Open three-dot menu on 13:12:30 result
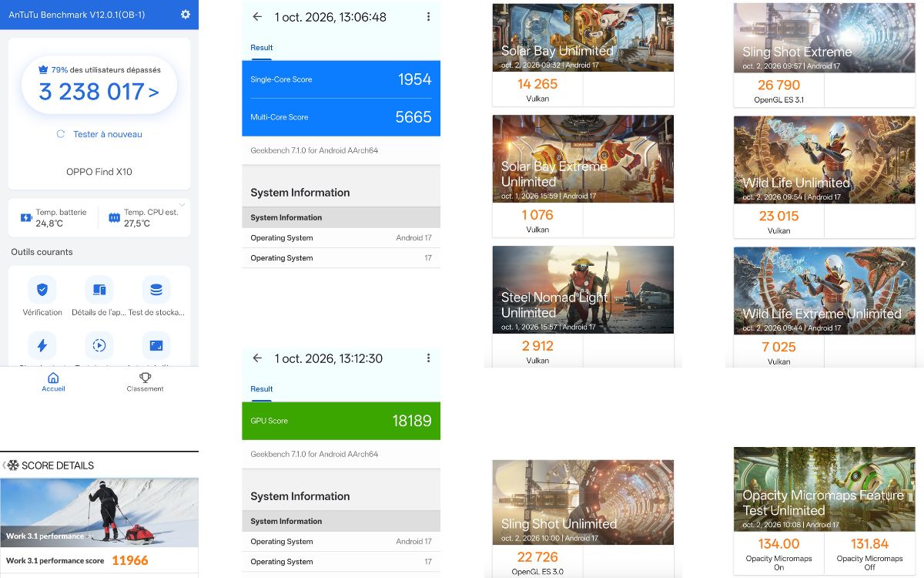The image size is (924, 578). tap(428, 358)
